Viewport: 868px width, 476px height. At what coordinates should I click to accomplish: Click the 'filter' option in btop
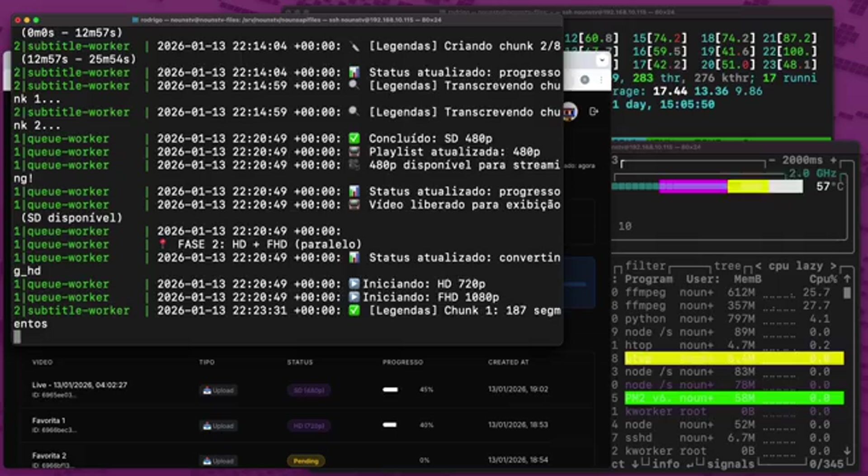[646, 266]
